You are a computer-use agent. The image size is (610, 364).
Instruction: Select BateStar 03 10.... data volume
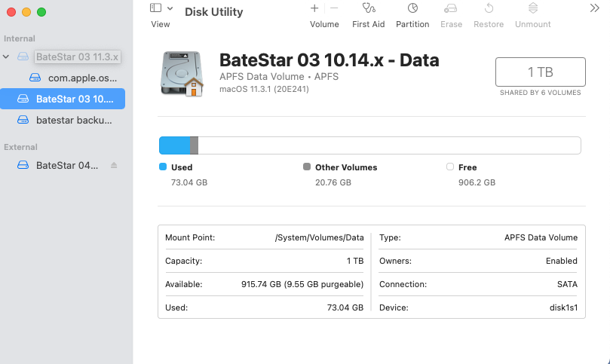(x=63, y=99)
